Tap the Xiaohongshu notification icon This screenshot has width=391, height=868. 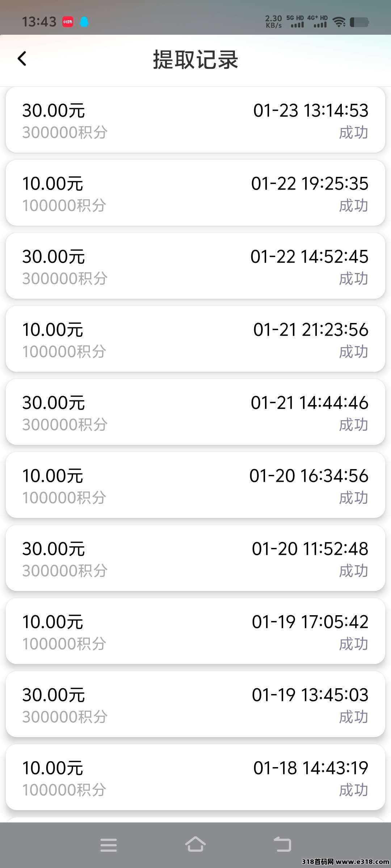pyautogui.click(x=68, y=22)
